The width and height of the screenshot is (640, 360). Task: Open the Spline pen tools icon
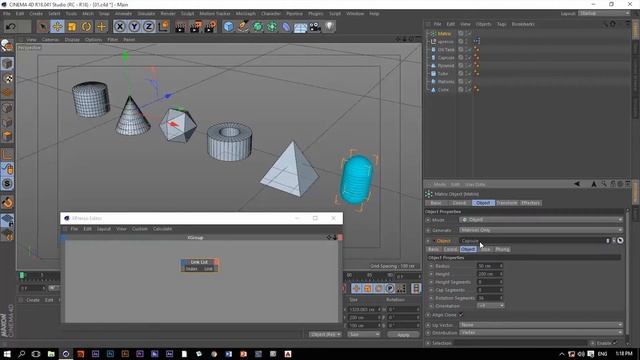[x=243, y=27]
